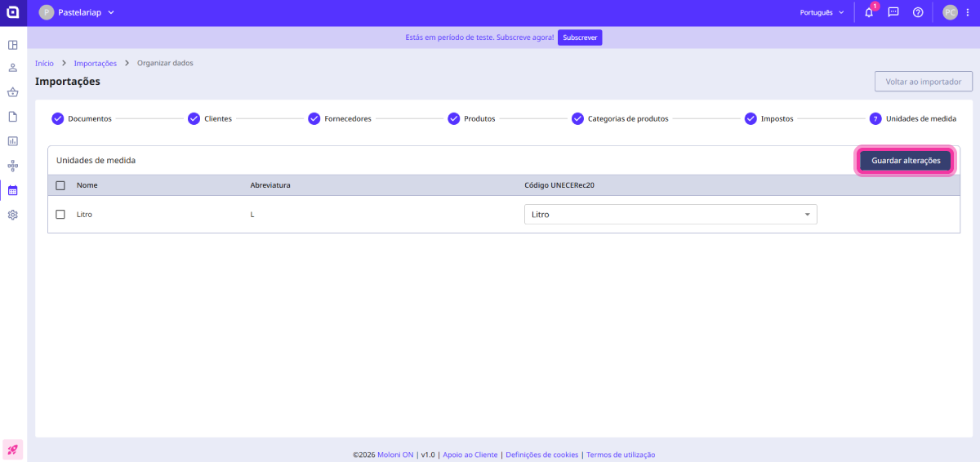Open the customers person icon in sidebar

(13, 69)
